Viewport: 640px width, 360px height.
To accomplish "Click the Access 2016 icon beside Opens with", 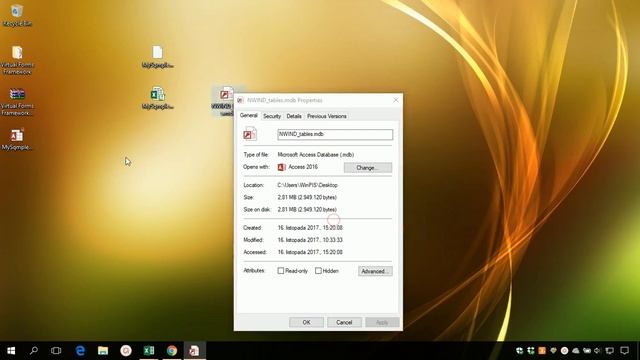I will 282,167.
